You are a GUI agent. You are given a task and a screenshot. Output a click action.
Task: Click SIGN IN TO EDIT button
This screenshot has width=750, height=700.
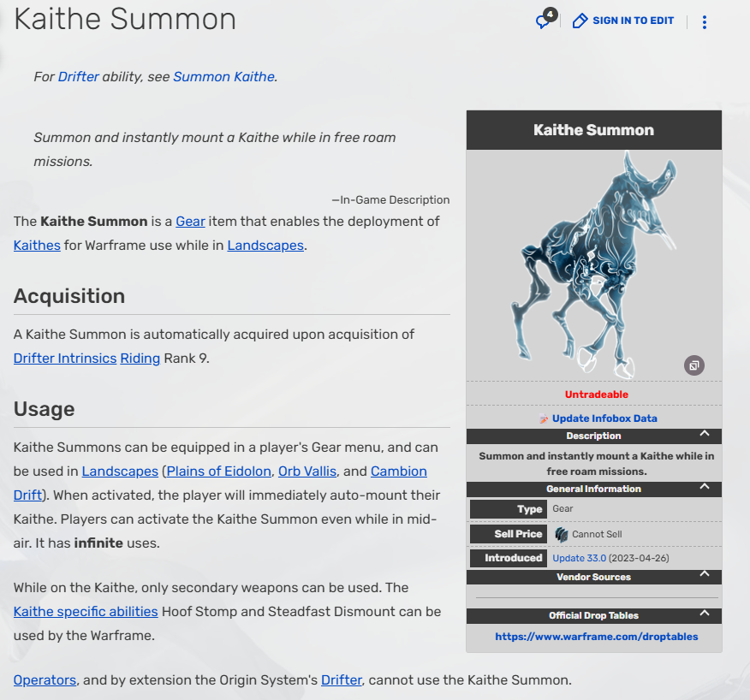pos(633,21)
